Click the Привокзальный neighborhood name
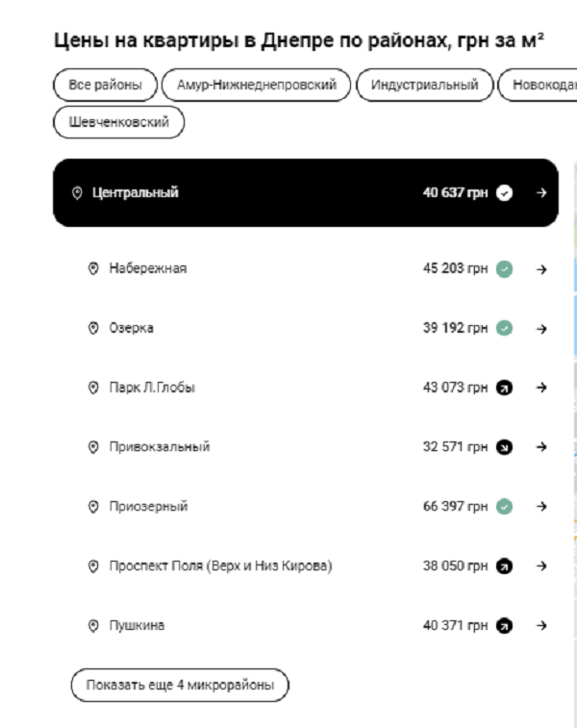Image resolution: width=577 pixels, height=728 pixels. click(159, 447)
